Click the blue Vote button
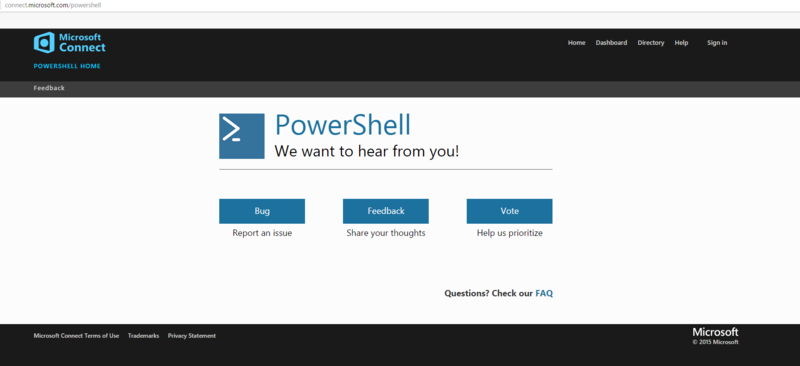The image size is (800, 366). coord(509,211)
